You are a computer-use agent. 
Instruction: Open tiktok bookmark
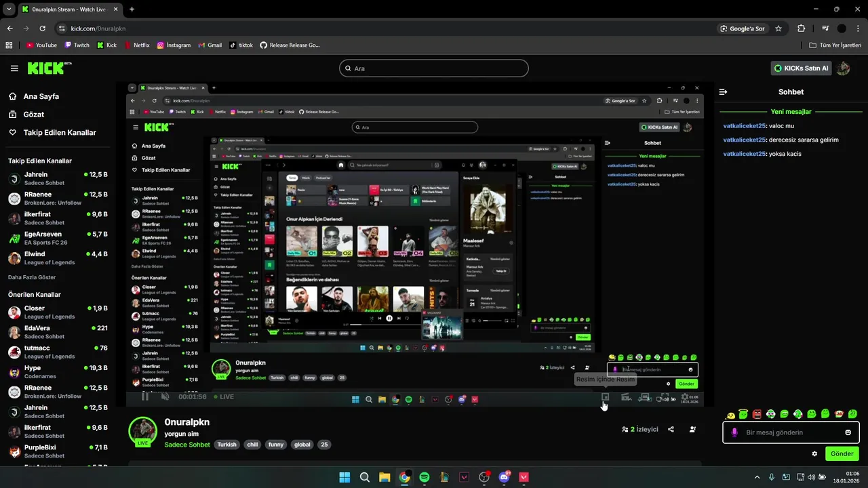[241, 45]
